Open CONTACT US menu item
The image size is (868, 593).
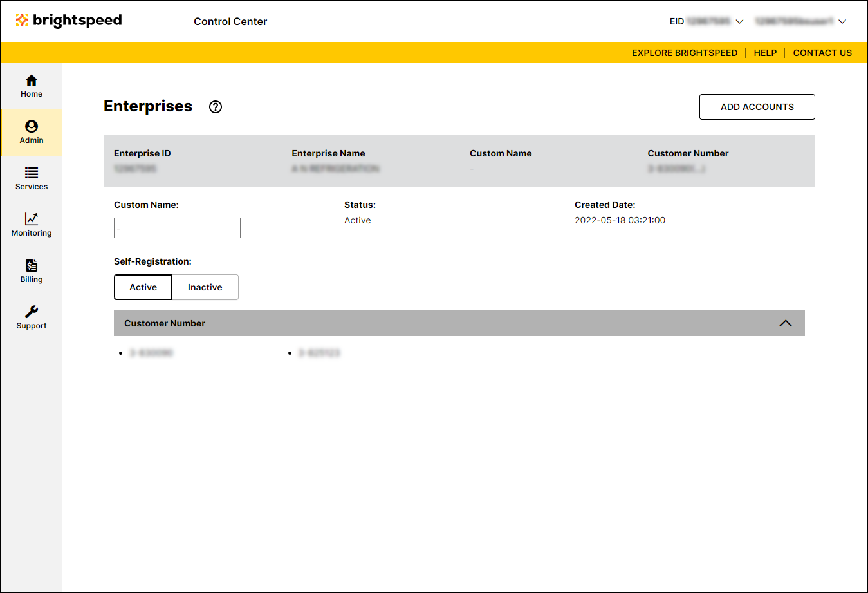(x=822, y=53)
